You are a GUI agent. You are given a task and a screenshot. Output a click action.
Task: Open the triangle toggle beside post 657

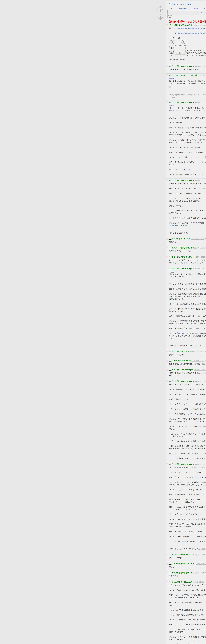(167, 239)
